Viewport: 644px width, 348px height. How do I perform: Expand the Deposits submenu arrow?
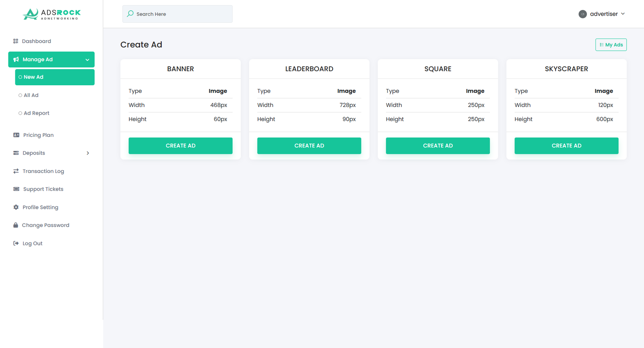point(88,153)
